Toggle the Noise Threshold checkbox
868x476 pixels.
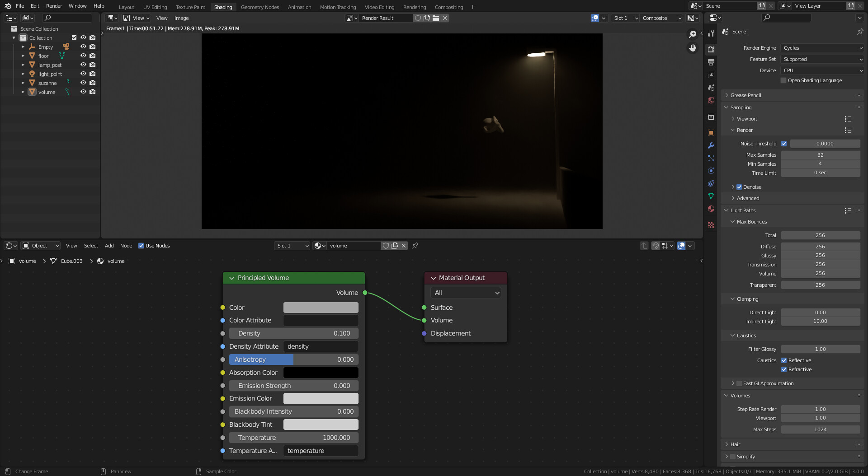tap(784, 144)
